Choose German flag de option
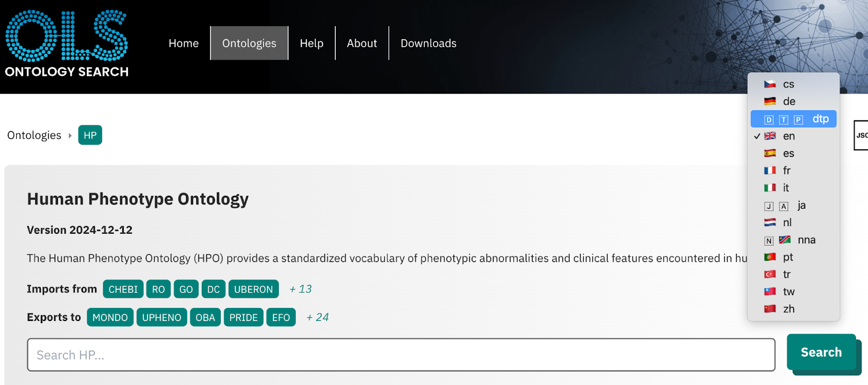Image resolution: width=868 pixels, height=385 pixels. pos(793,101)
